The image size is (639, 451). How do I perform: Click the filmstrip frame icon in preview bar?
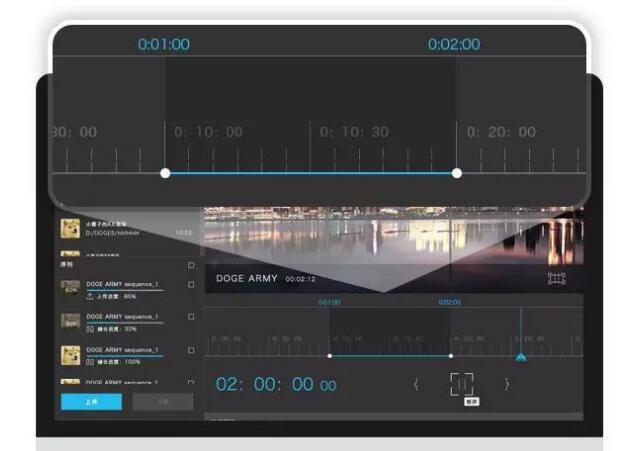(x=557, y=278)
